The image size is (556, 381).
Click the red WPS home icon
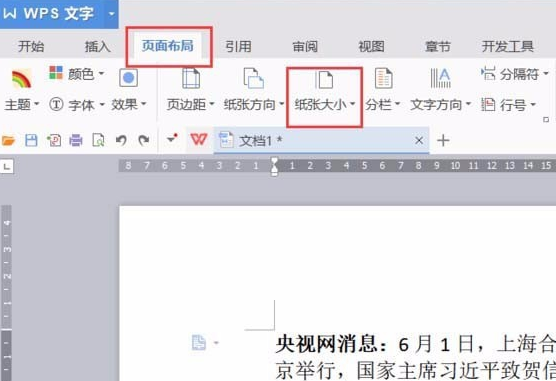[x=199, y=139]
